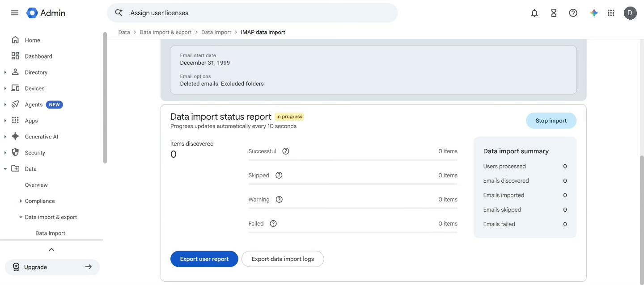Click the Apps grid icon in sidebar
Viewport: 644px width, 285px height.
15,120
